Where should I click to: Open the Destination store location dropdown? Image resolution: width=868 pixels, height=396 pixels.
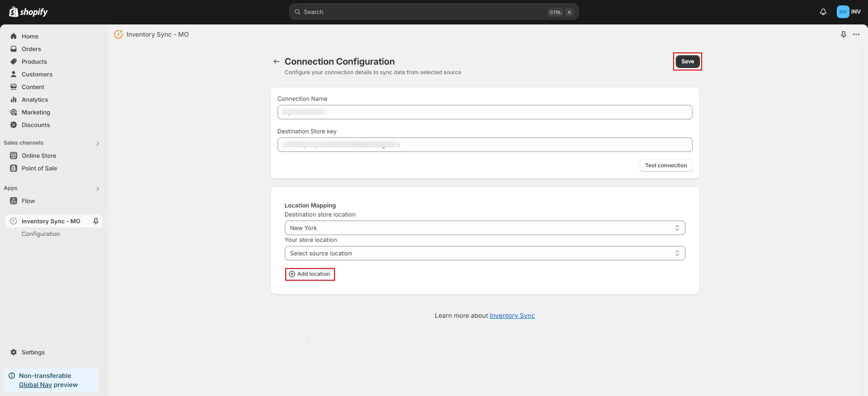tap(485, 228)
